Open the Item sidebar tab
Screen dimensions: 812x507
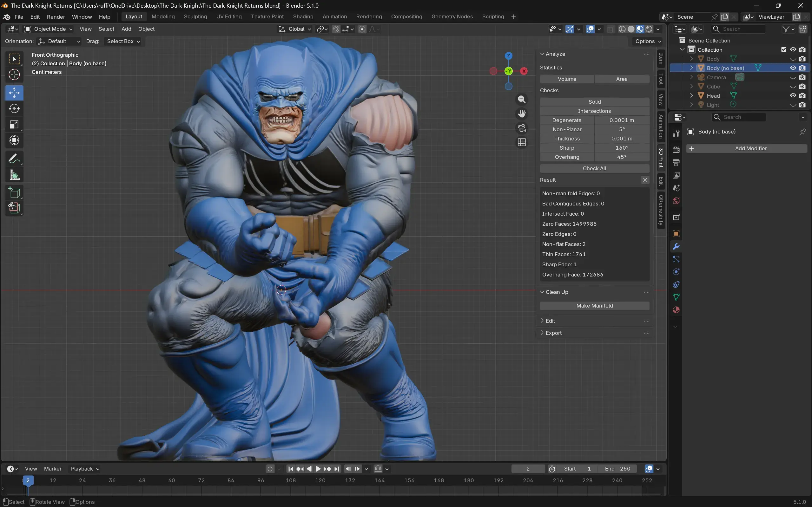(x=661, y=59)
